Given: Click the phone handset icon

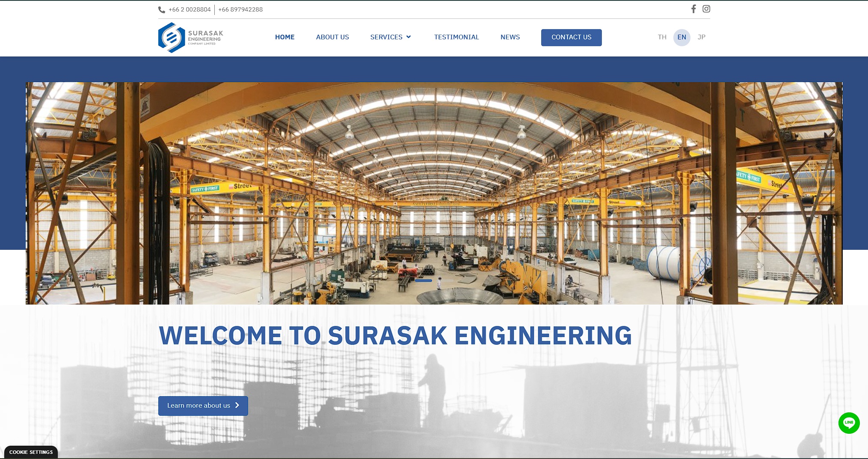Looking at the screenshot, I should click(x=162, y=10).
